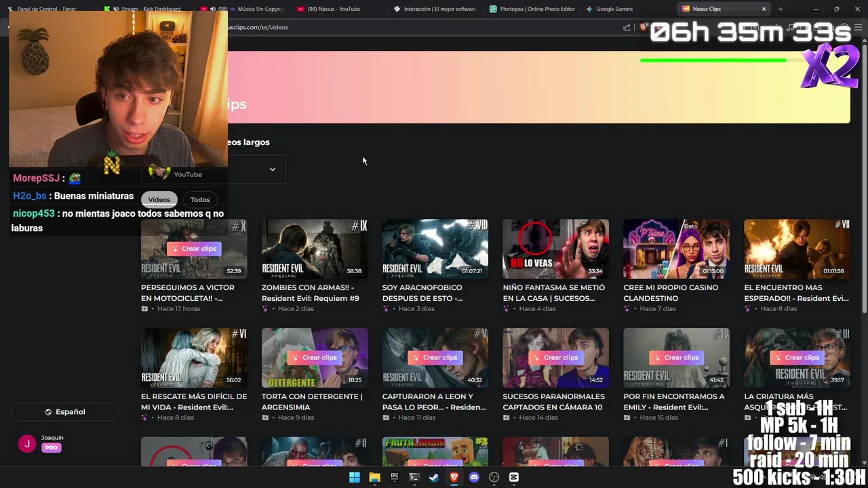Open the Brave Shields lion icon
The width and height of the screenshot is (868, 488).
(644, 27)
